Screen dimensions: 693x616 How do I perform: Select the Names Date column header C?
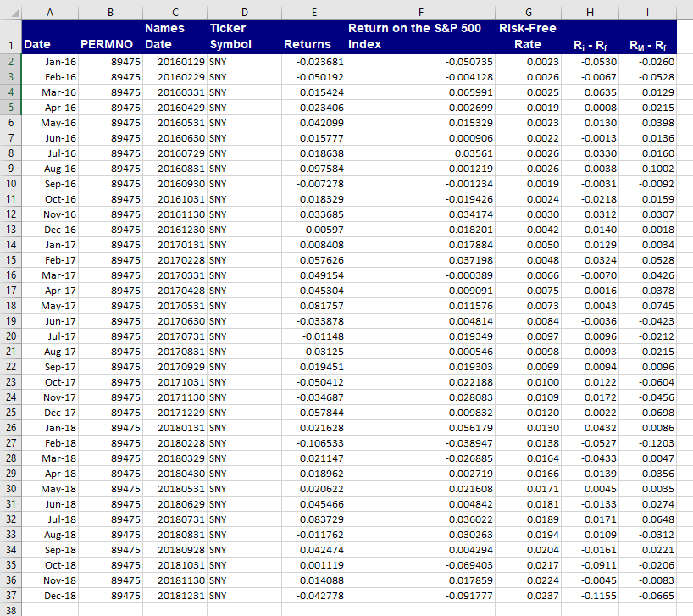[x=175, y=12]
